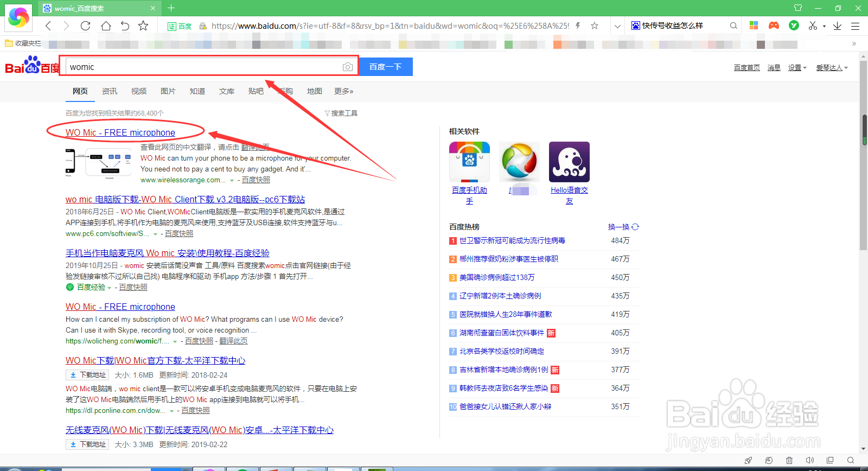
Task: Expand the scissors tool dropdown arrow
Action: [824, 26]
